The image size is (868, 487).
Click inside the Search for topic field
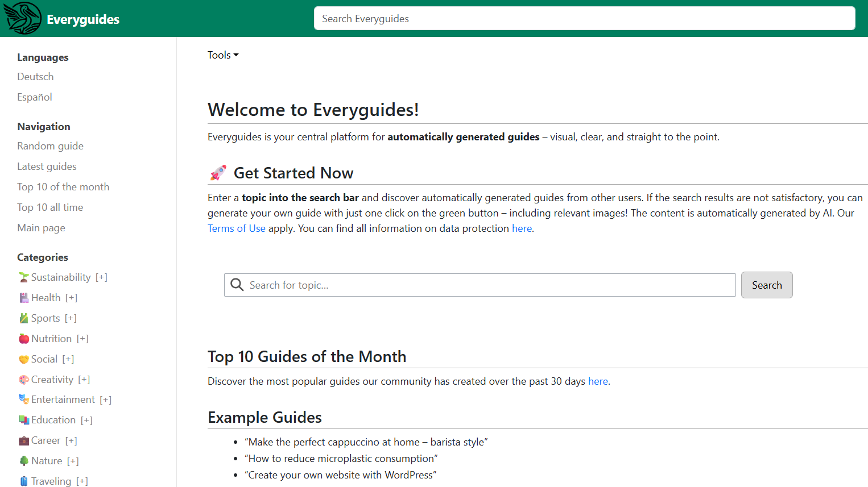pos(398,285)
